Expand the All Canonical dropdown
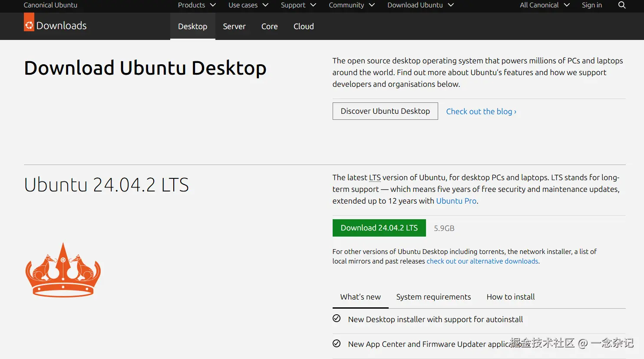 point(544,5)
